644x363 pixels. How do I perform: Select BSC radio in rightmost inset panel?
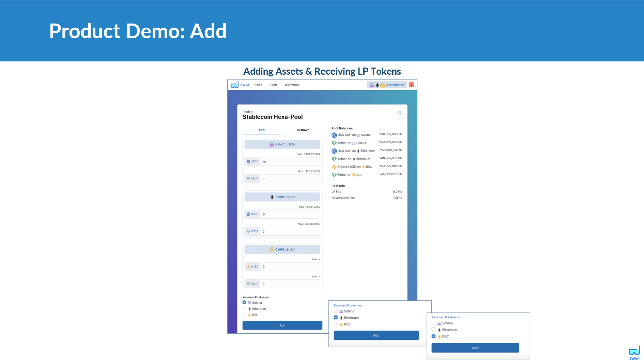coord(433,336)
